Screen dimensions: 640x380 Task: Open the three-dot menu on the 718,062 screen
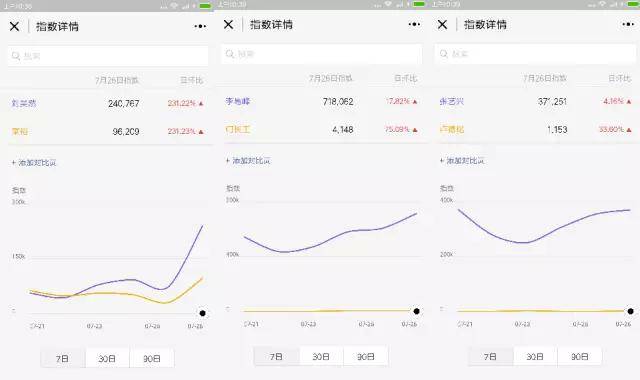pyautogui.click(x=414, y=24)
